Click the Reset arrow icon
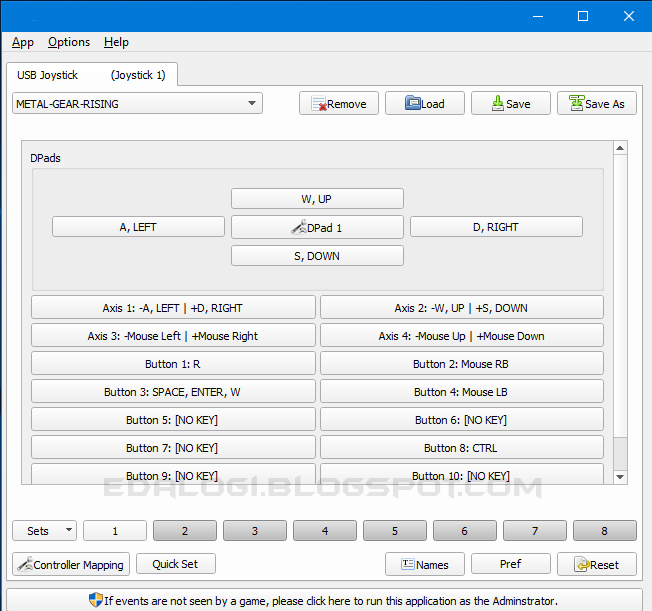This screenshot has height=611, width=652. pyautogui.click(x=582, y=564)
